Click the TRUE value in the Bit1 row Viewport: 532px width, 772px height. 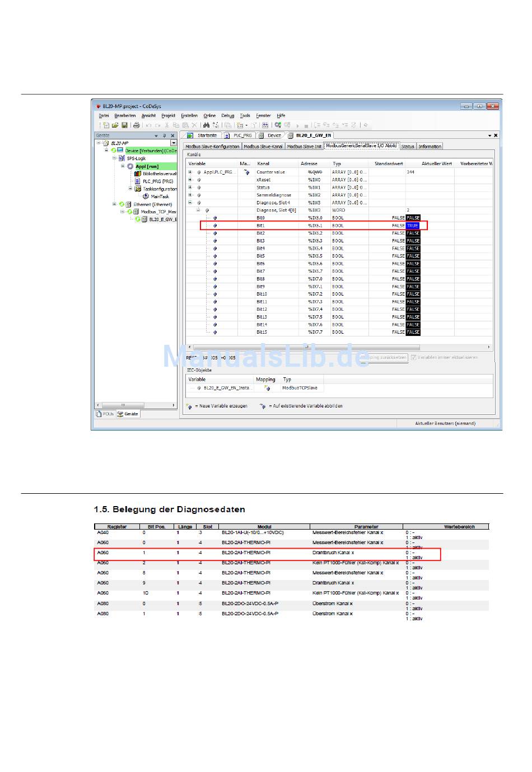[x=413, y=226]
